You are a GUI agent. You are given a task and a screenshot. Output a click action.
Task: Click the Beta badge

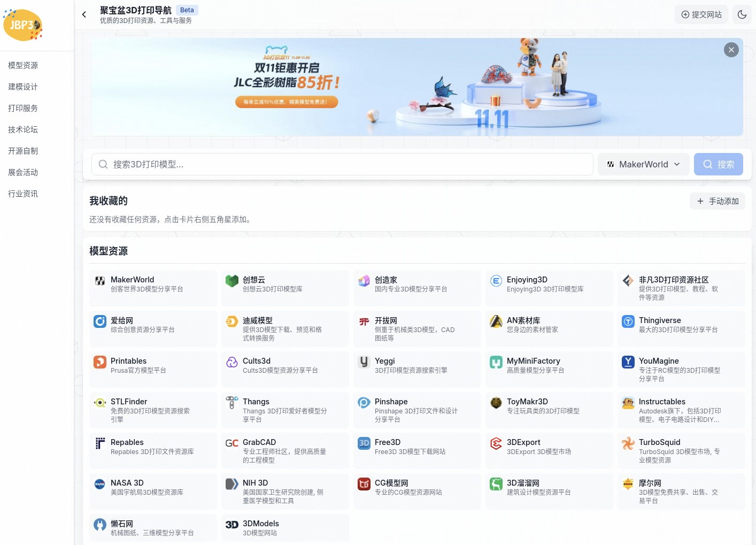187,10
